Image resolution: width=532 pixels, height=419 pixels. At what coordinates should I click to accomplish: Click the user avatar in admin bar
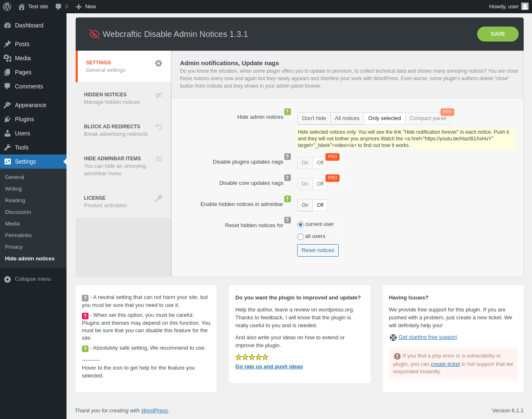pos(525,6)
